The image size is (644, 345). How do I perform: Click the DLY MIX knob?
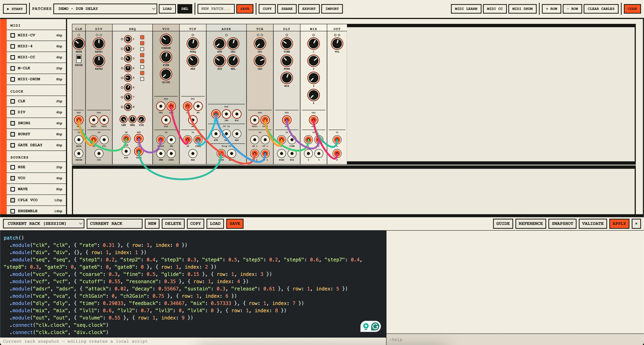286,78
